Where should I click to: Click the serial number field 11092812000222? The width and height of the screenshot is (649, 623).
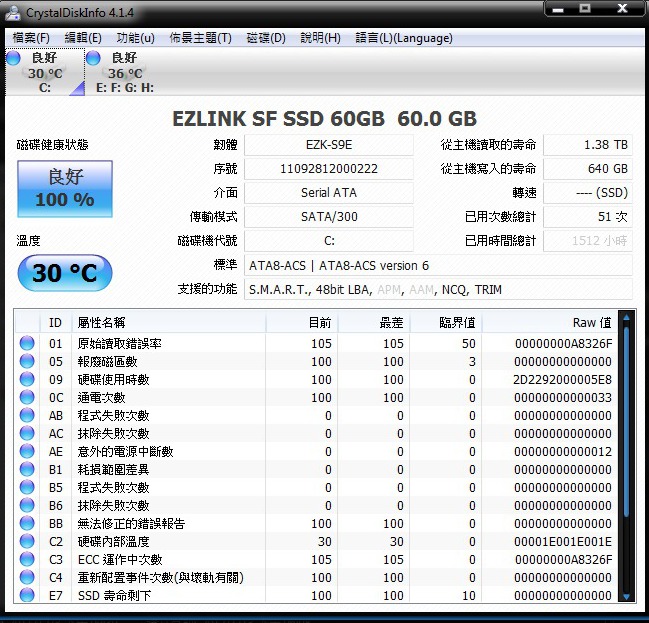point(329,169)
